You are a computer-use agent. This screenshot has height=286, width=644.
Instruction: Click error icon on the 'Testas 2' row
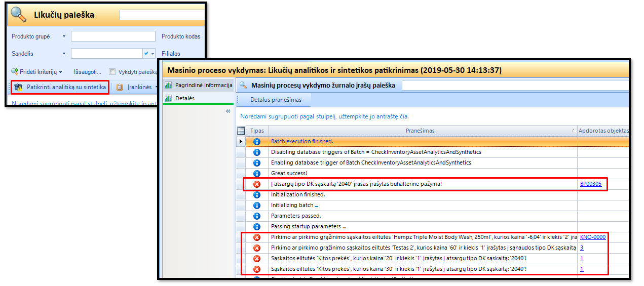256,248
